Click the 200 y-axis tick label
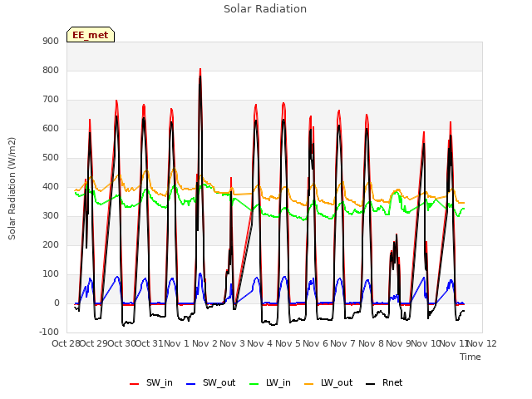Viewport: 532px width, 399px height. [x=51, y=245]
